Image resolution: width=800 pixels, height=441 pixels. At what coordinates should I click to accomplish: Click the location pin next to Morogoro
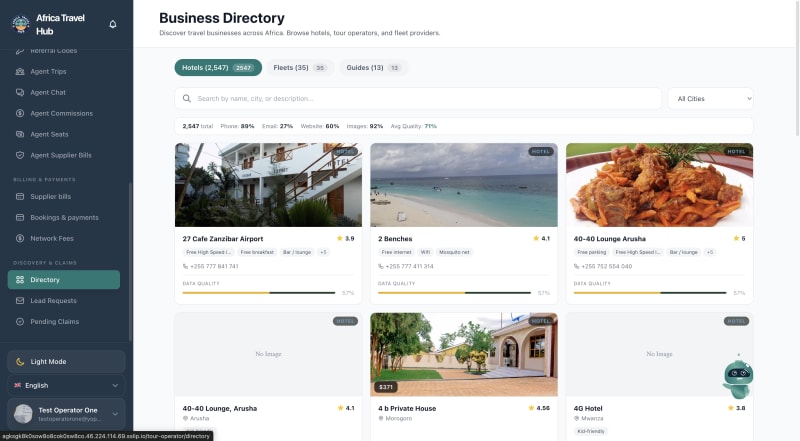(x=381, y=419)
